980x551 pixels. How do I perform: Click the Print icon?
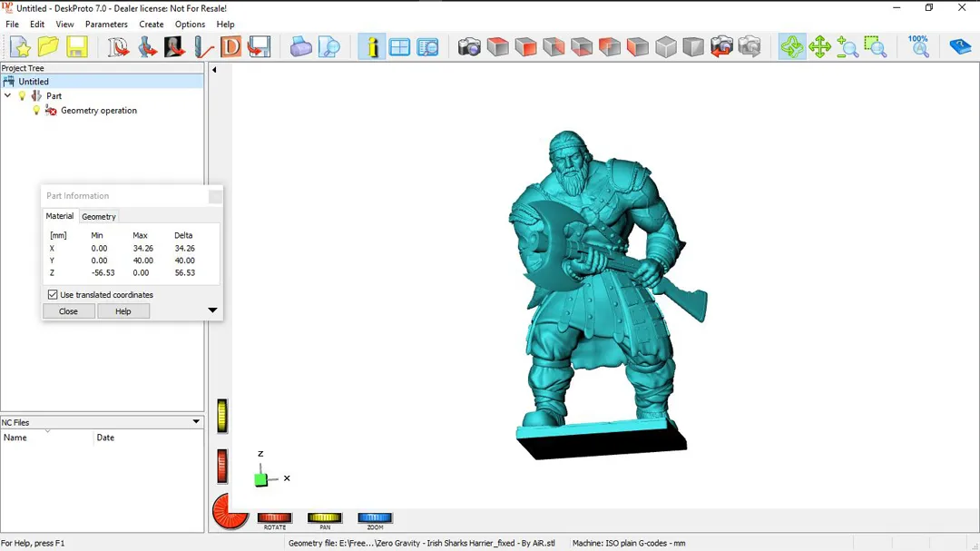tap(300, 47)
